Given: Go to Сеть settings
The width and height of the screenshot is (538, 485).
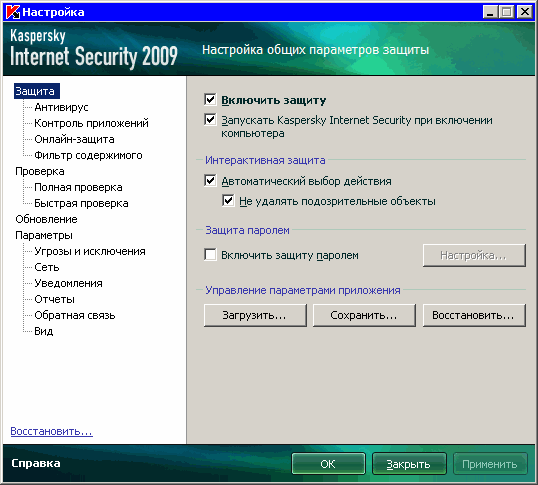Looking at the screenshot, I should tap(47, 267).
